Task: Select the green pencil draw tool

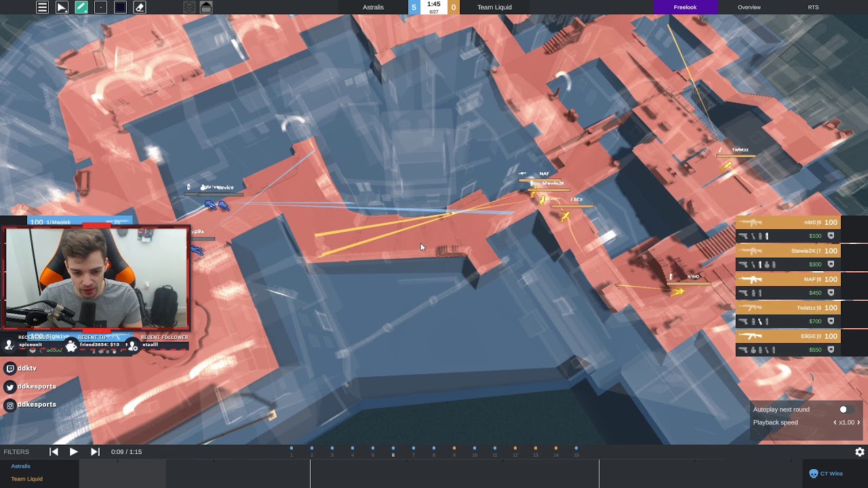Action: click(81, 7)
